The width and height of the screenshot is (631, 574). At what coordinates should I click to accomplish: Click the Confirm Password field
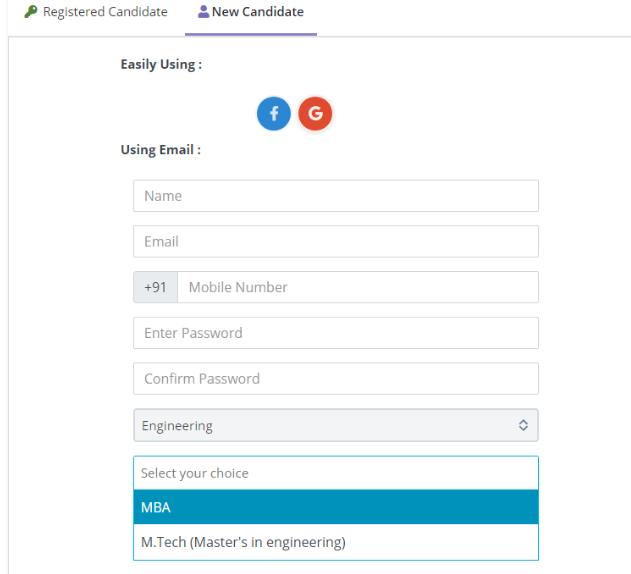pyautogui.click(x=335, y=378)
